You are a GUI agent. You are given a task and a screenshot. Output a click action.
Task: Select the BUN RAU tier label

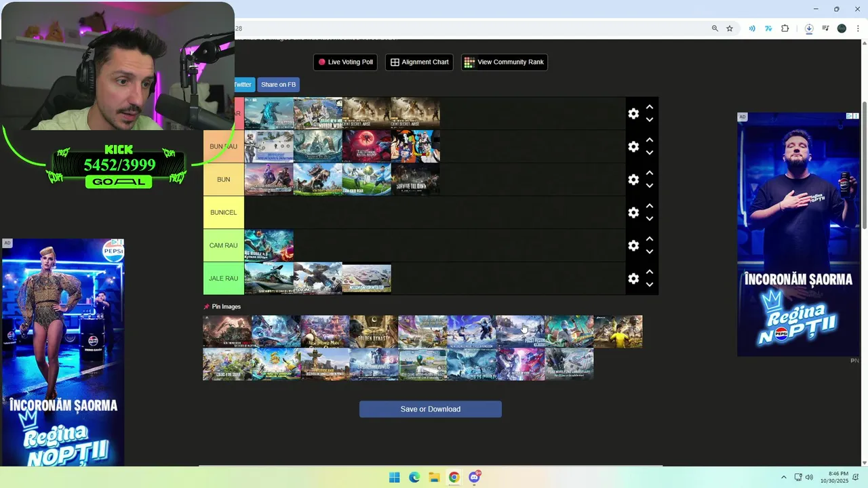[224, 146]
